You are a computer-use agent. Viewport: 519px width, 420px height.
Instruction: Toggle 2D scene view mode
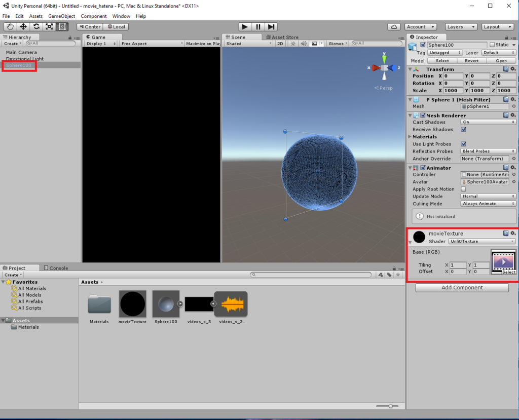[280, 44]
